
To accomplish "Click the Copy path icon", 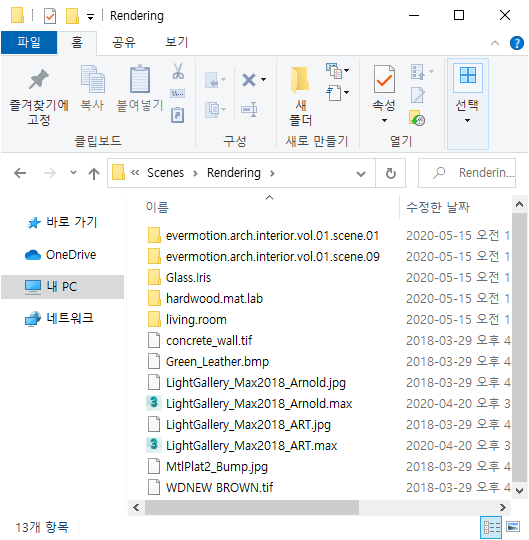I will point(178,93).
